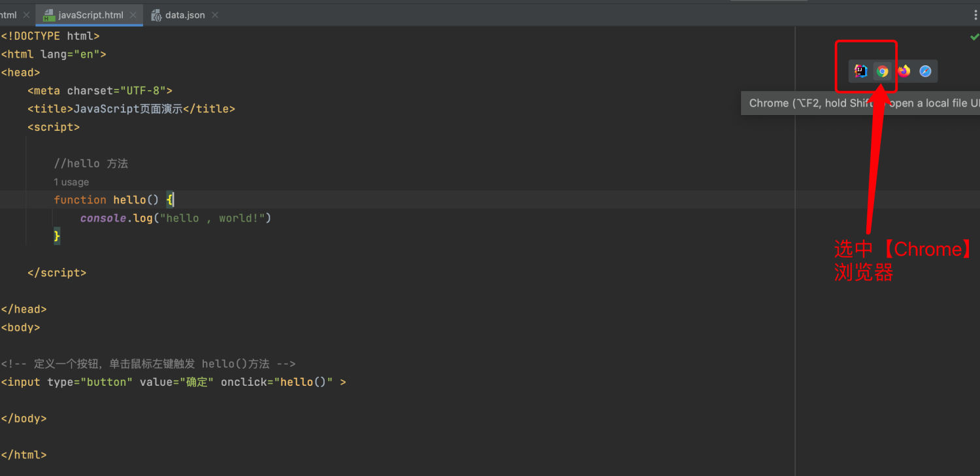Switch to the javaScript.html tab

click(90, 14)
